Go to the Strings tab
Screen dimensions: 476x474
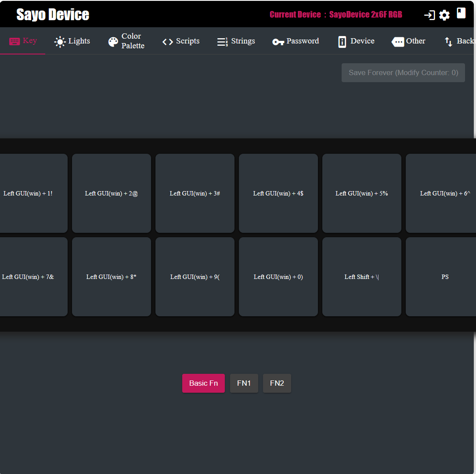click(x=236, y=41)
